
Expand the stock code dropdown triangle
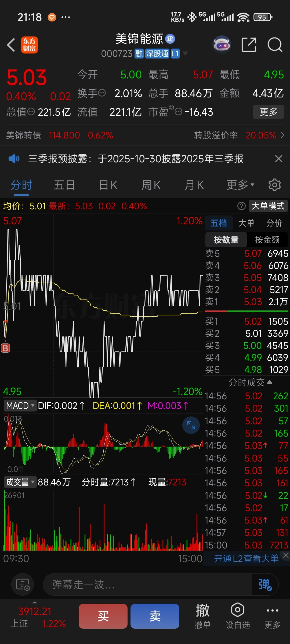(185, 53)
